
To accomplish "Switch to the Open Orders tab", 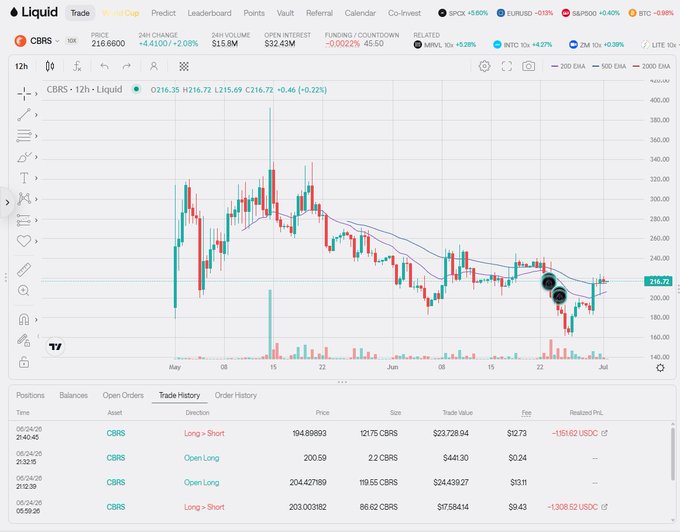I will [x=123, y=395].
